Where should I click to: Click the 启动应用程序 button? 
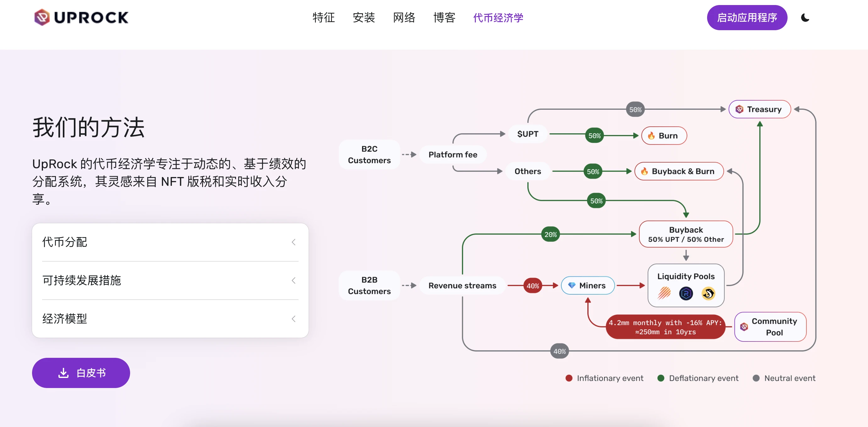[747, 18]
